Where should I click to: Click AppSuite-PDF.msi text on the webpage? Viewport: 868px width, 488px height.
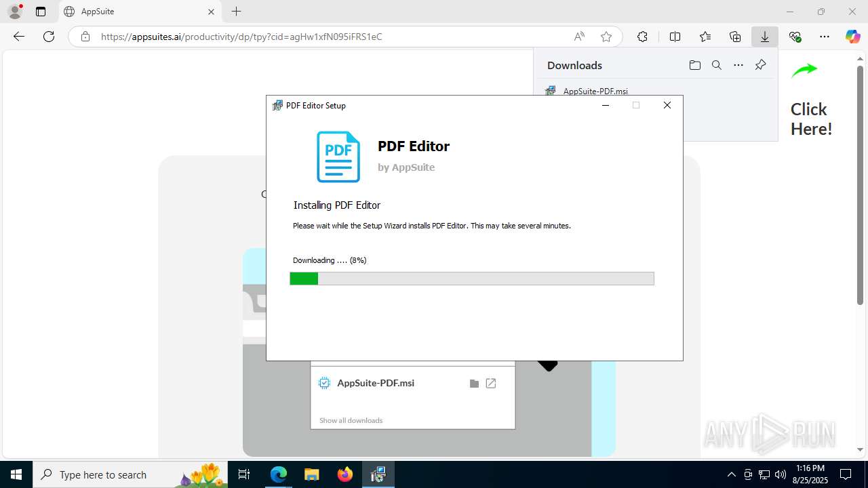coord(376,383)
